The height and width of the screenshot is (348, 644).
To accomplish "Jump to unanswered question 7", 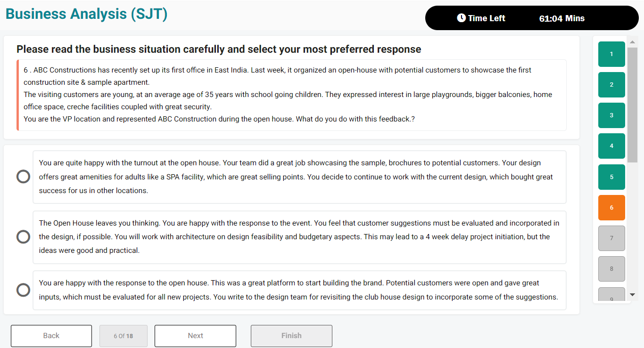I will [611, 238].
